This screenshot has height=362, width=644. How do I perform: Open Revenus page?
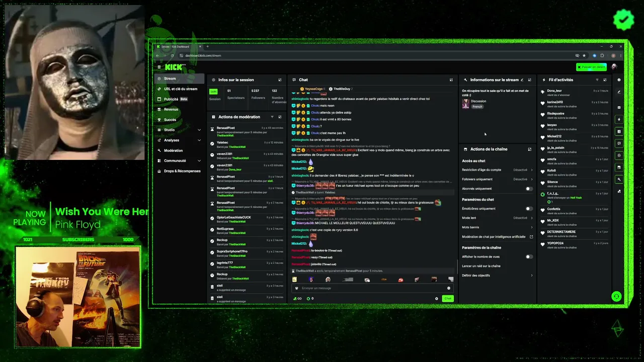179,109
